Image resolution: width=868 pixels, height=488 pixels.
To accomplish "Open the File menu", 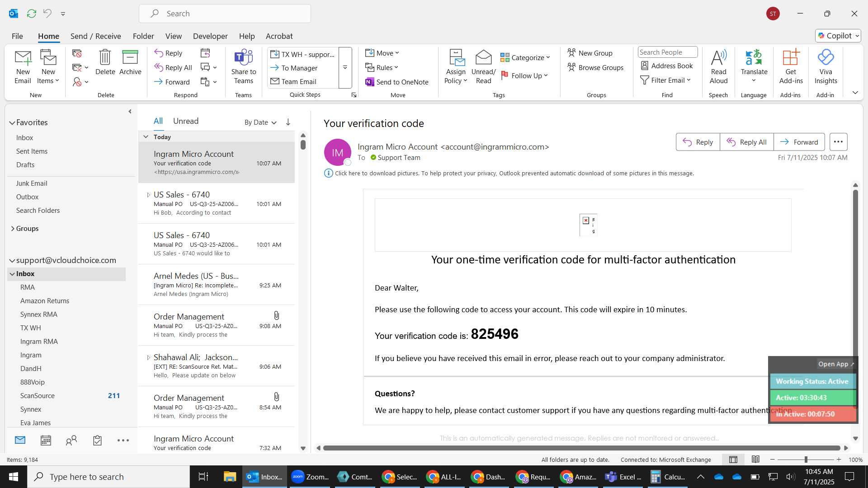I will [x=17, y=36].
